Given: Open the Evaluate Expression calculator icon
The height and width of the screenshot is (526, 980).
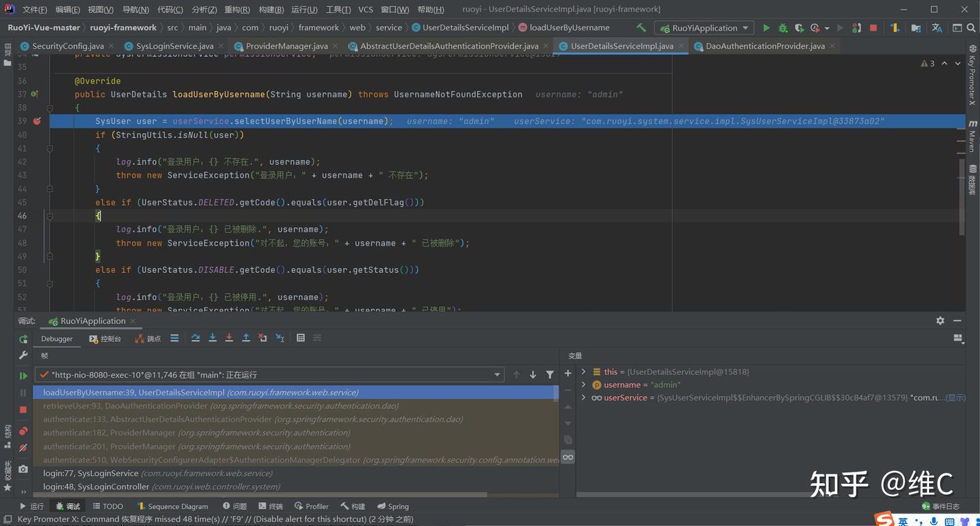Looking at the screenshot, I should (300, 338).
